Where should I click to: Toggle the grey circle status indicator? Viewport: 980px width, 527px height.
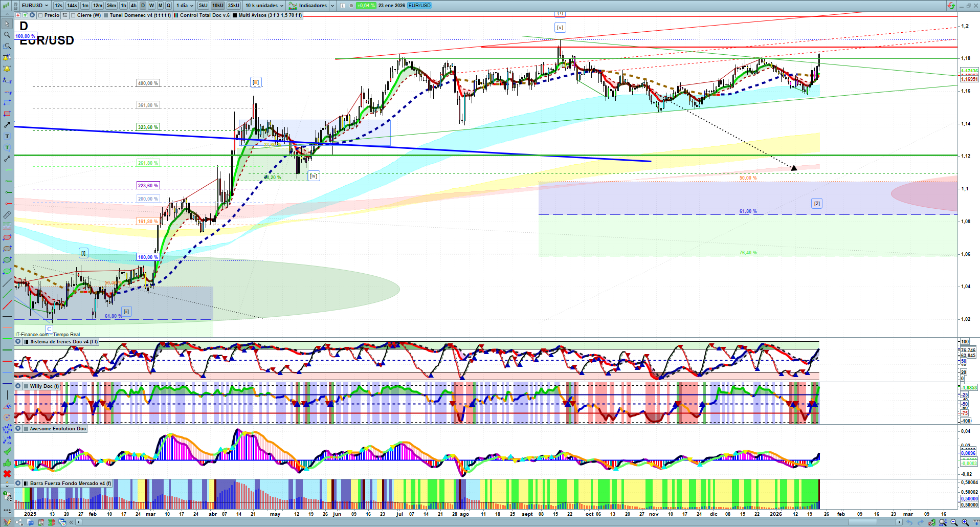pos(352,6)
